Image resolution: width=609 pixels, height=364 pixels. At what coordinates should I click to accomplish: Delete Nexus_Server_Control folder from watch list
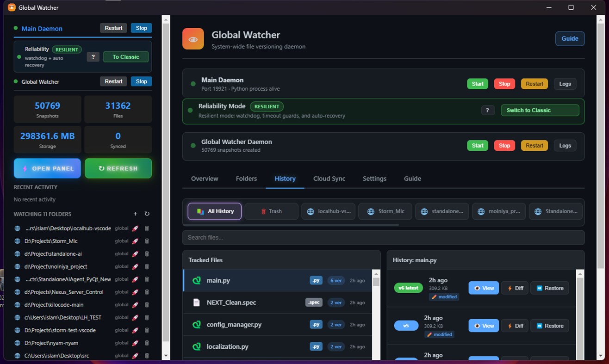pos(147,292)
